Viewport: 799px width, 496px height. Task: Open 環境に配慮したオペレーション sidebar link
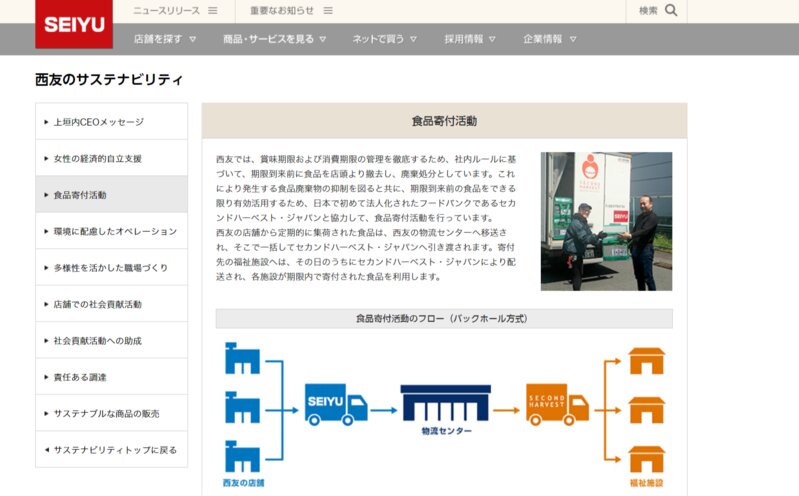point(112,231)
